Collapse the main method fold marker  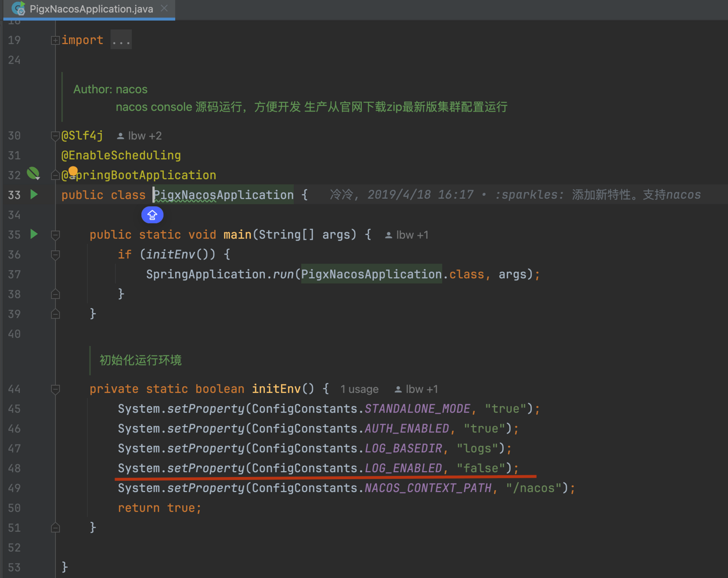click(55, 235)
